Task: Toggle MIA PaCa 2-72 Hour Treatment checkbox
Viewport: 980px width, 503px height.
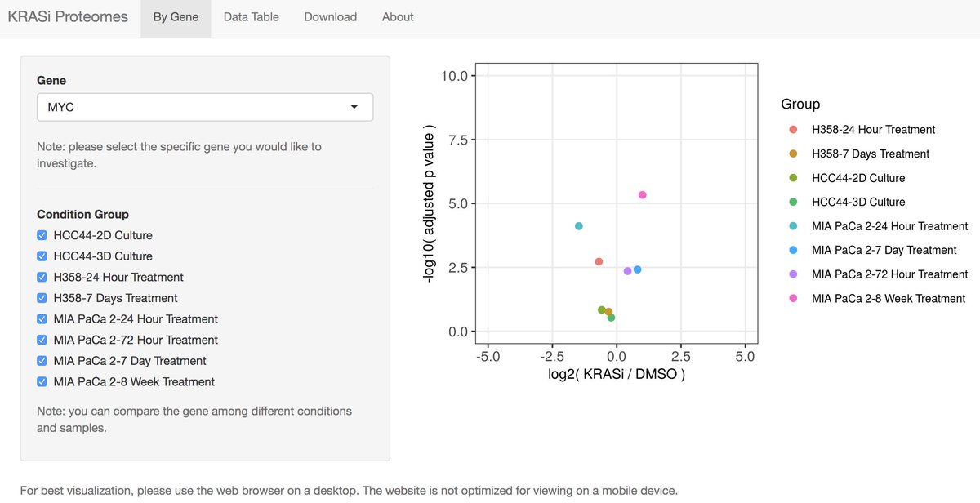Action: [42, 340]
